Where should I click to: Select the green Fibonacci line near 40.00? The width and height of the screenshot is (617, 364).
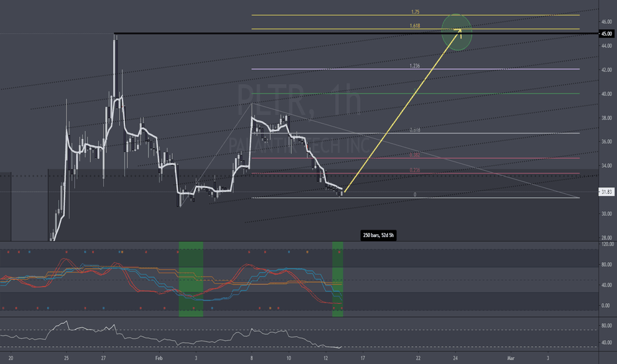pyautogui.click(x=416, y=94)
